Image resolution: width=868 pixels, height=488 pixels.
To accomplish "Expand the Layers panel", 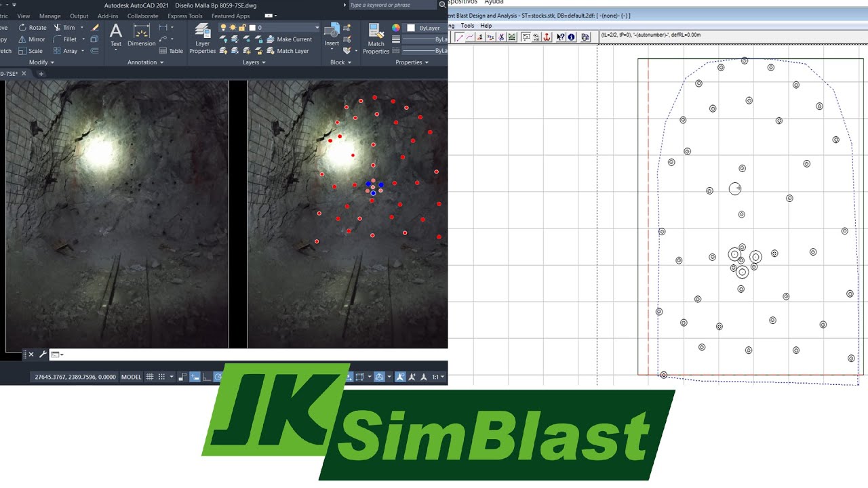I will 254,62.
